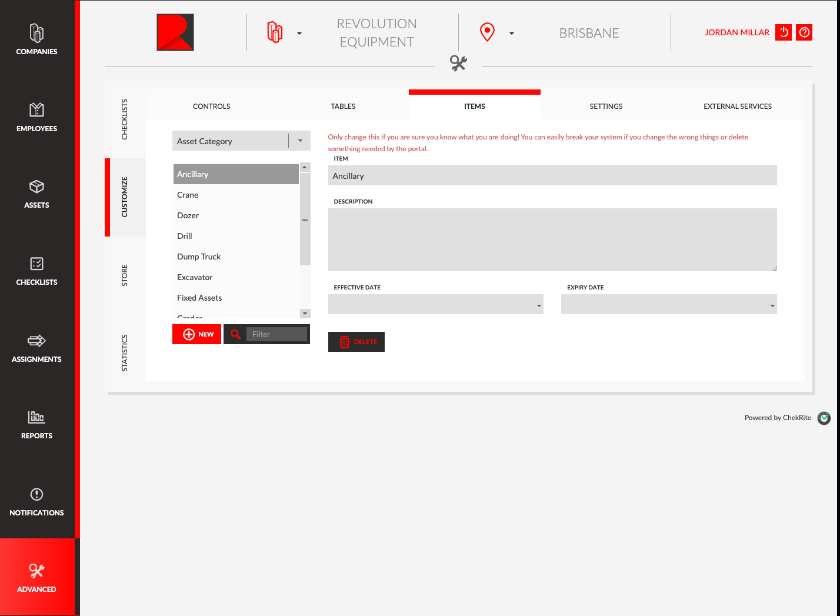Click the Powered by ChekRite text
Image resolution: width=840 pixels, height=616 pixels.
[x=778, y=418]
